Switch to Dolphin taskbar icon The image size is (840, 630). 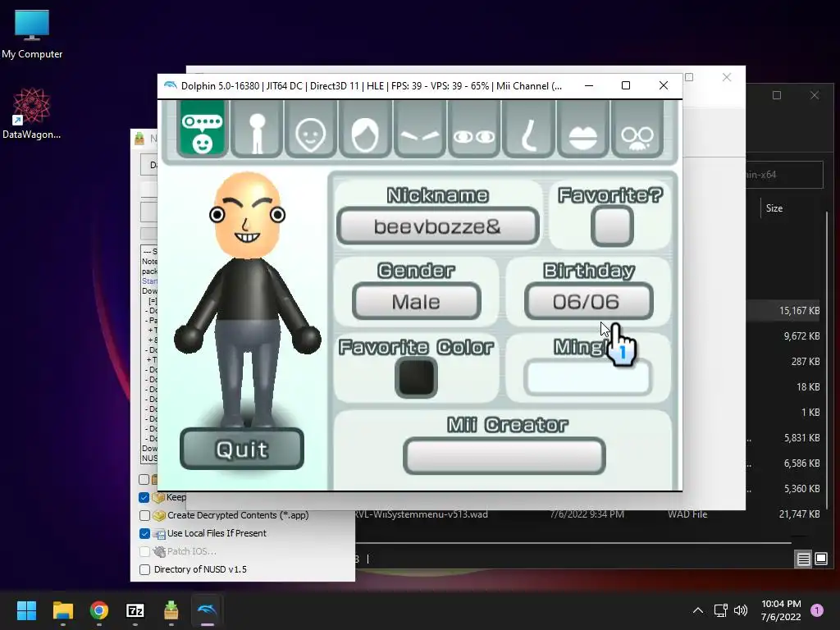pyautogui.click(x=208, y=610)
